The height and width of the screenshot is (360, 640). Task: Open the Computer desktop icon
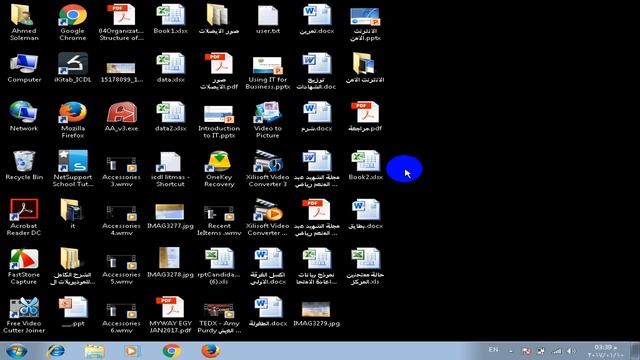[24, 68]
